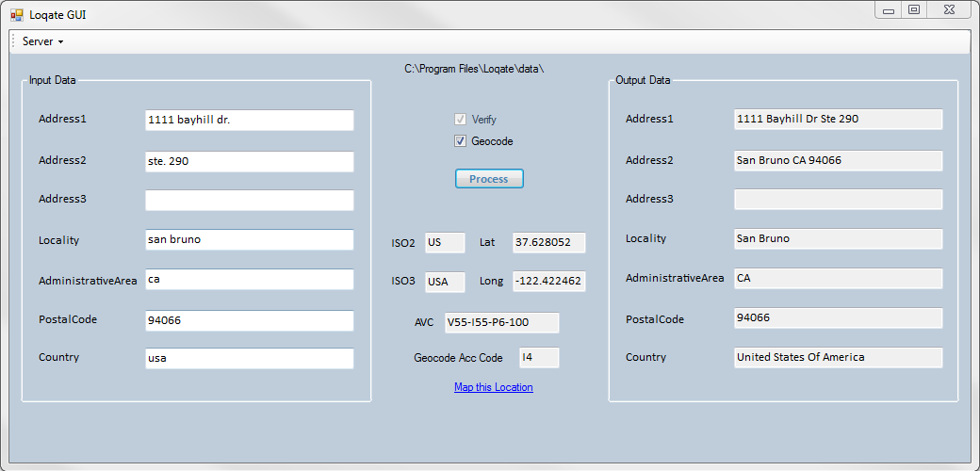Click output Address1 field 1111 Bayhill Dr Ste 290
Screen dimensions: 980x471
(838, 120)
